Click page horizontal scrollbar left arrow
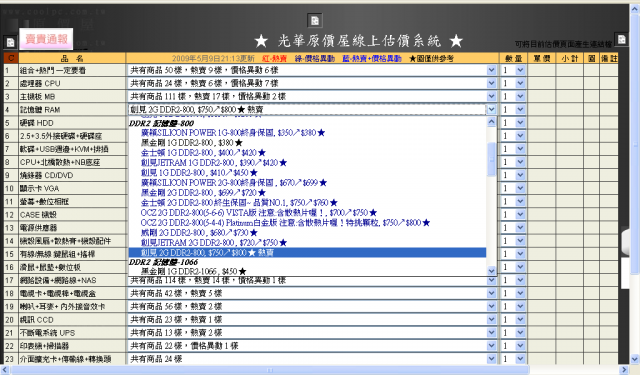 point(4,370)
